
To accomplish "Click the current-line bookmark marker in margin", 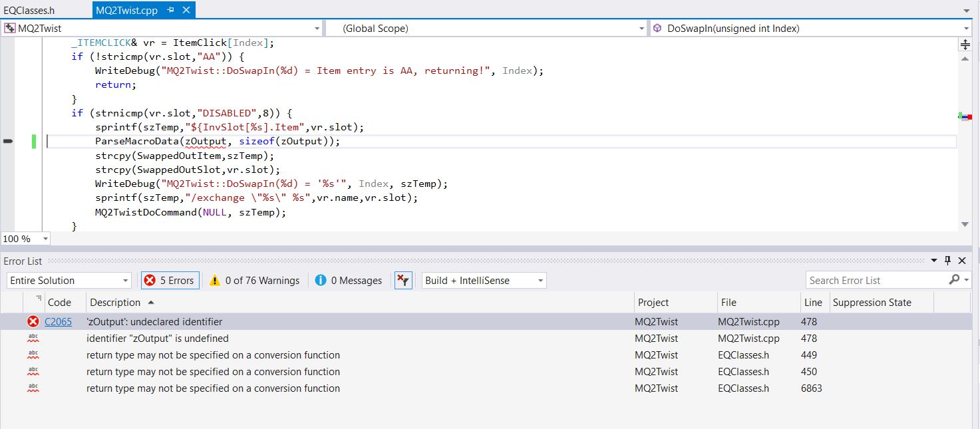I will (x=8, y=141).
